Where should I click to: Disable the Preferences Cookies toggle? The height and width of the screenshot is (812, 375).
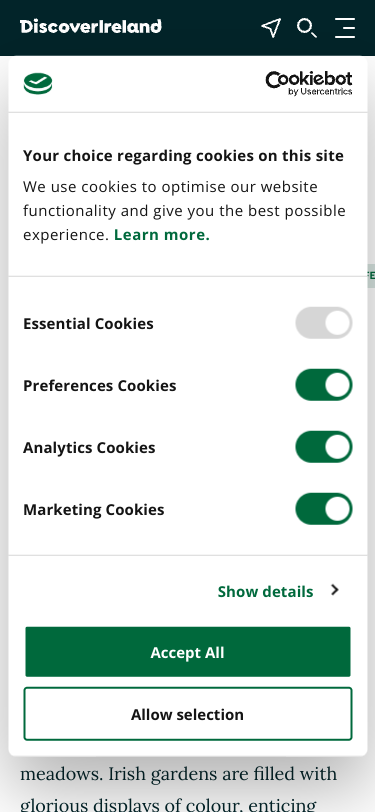[324, 385]
